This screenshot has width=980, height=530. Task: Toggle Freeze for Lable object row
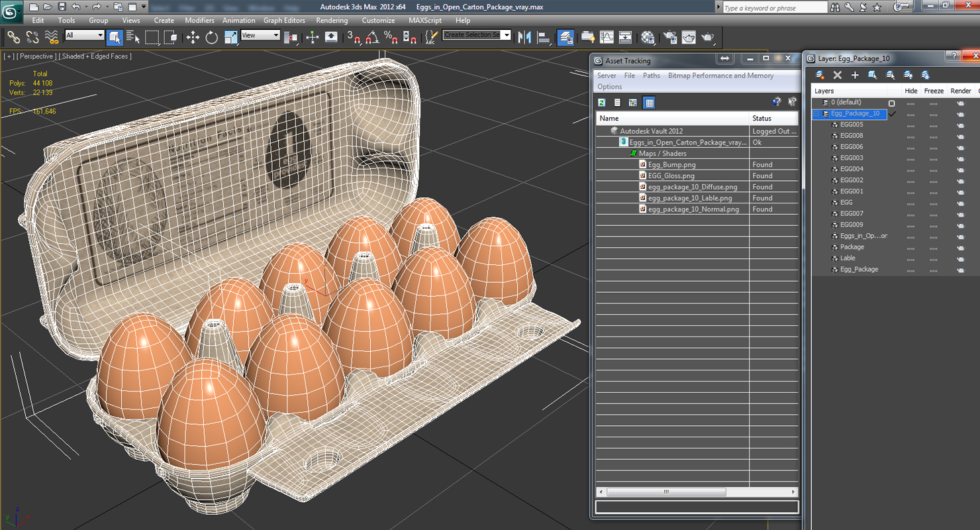click(933, 258)
